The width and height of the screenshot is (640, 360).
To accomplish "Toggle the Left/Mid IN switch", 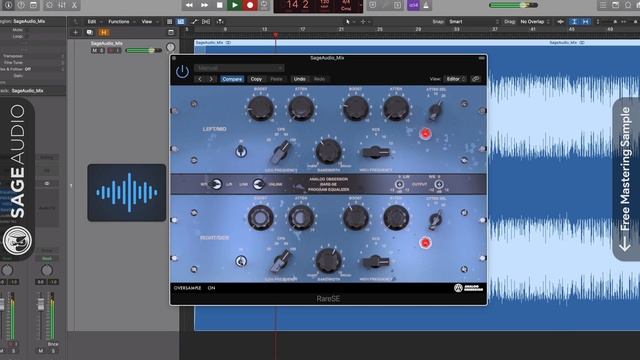I will coord(241,151).
